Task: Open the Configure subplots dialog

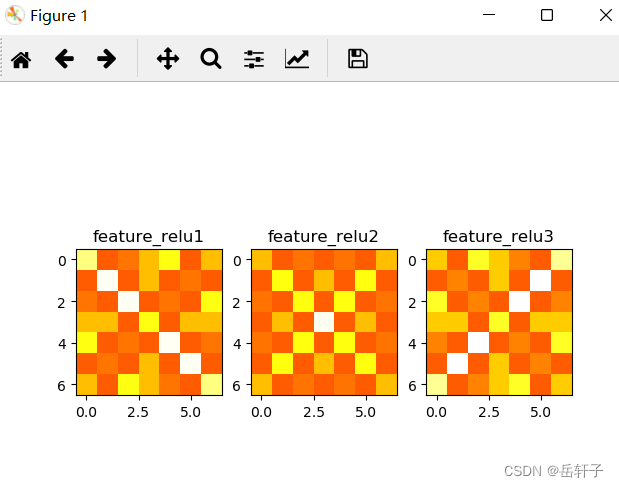Action: [x=254, y=59]
